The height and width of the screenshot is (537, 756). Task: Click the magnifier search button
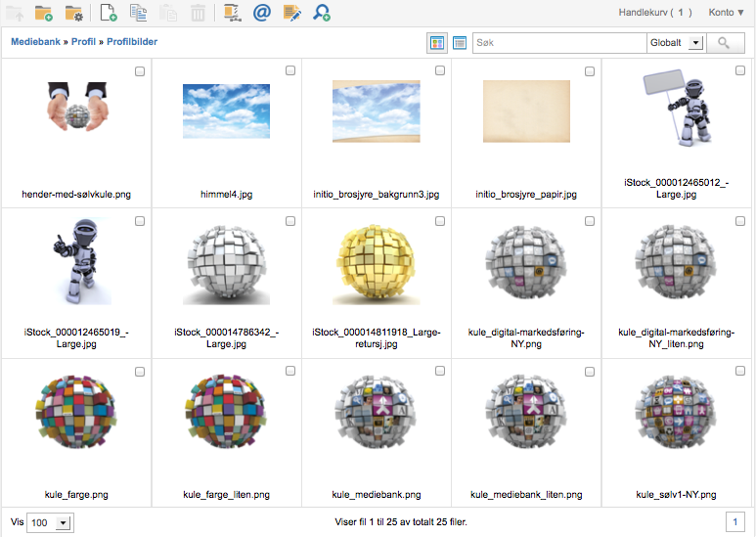(x=725, y=43)
